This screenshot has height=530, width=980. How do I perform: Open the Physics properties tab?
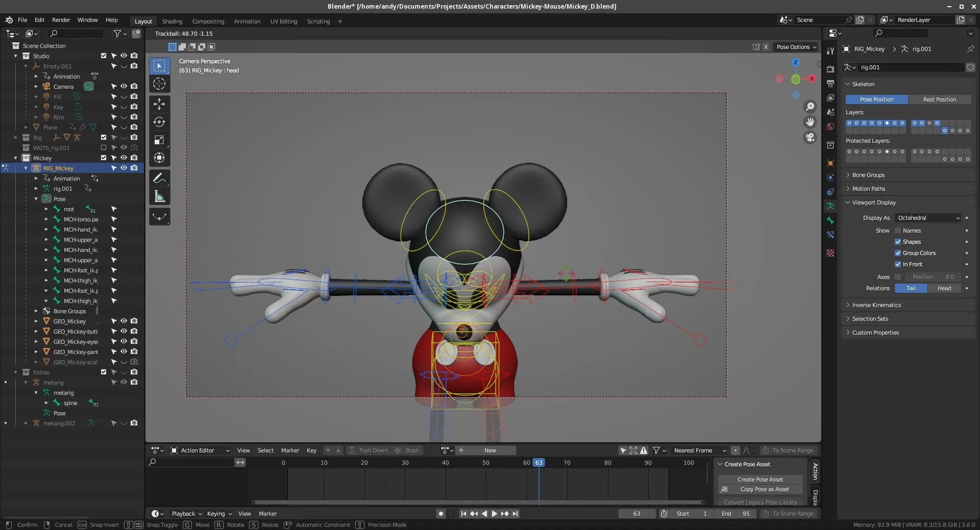coord(830,178)
